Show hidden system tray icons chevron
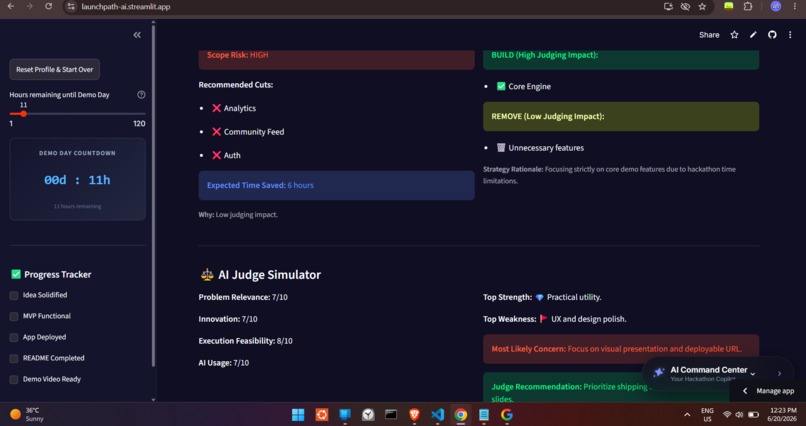 tap(687, 414)
